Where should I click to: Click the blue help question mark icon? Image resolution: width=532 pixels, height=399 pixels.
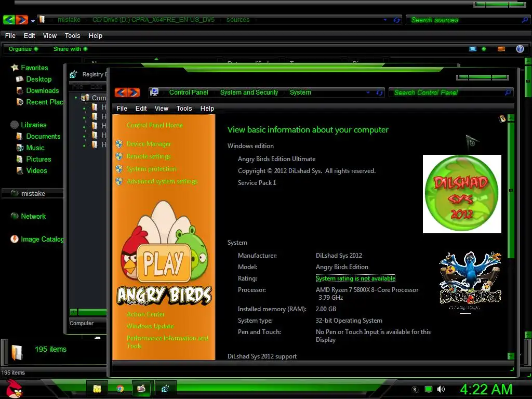520,49
